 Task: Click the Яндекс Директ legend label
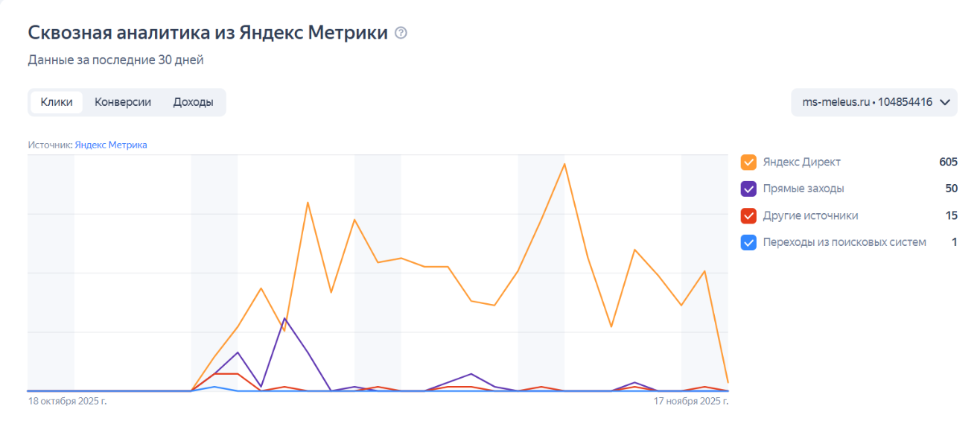coord(801,162)
